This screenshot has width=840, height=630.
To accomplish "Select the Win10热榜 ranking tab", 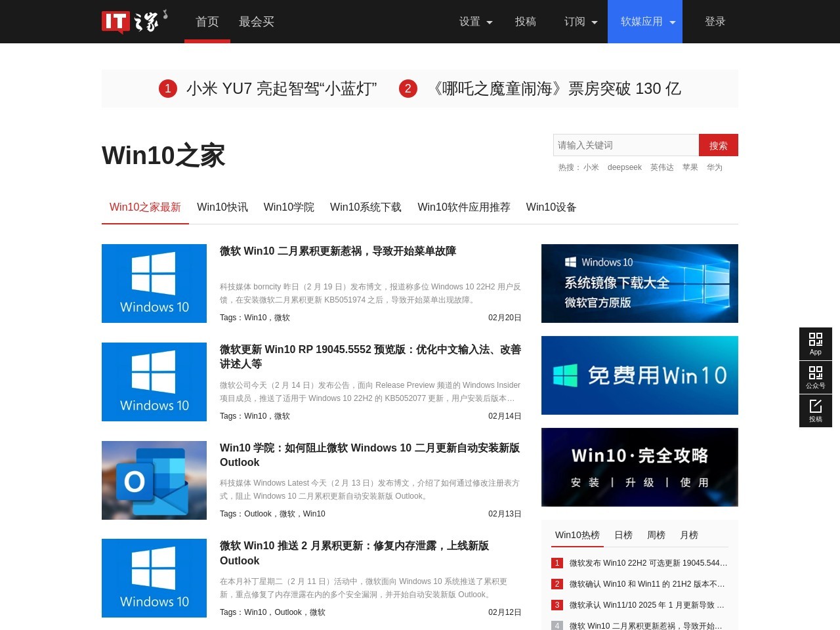I will tap(577, 535).
